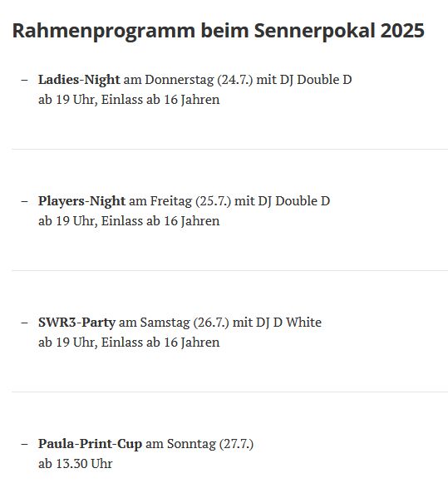Click the Players-Night bold label
448x488 pixels.
(81, 202)
